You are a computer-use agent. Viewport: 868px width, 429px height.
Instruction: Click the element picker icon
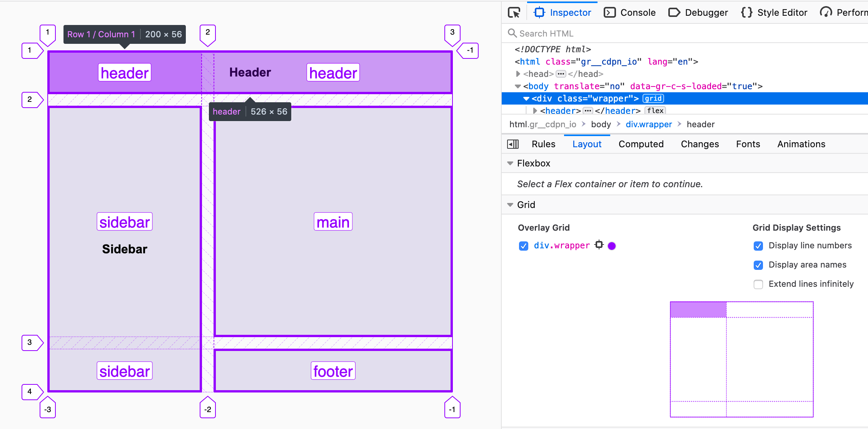[x=514, y=13]
